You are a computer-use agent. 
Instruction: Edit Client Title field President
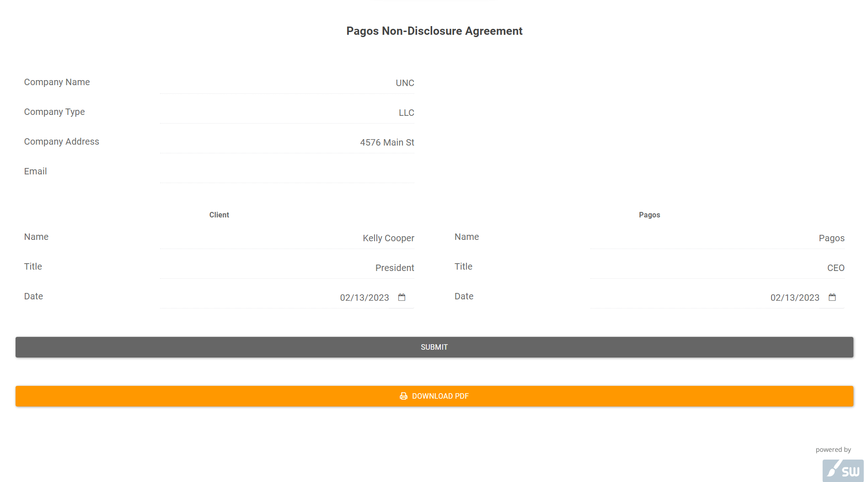(287, 268)
